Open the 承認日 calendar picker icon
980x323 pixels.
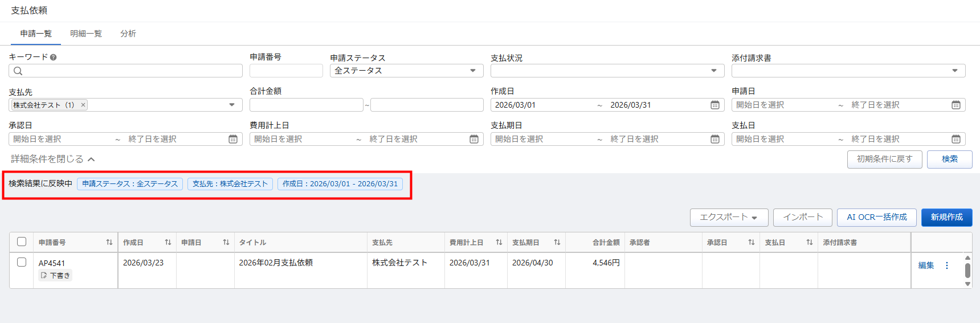(232, 139)
